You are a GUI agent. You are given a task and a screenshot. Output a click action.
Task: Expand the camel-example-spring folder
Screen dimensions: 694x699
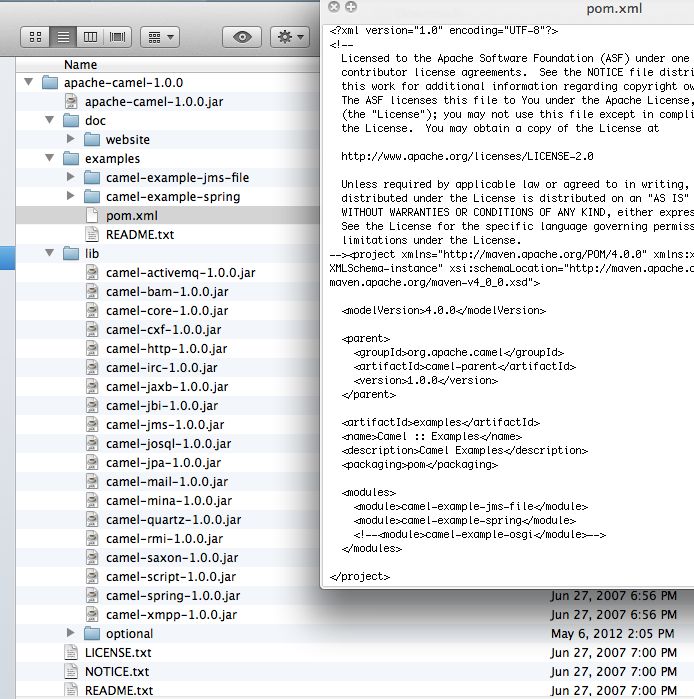pyautogui.click(x=70, y=196)
